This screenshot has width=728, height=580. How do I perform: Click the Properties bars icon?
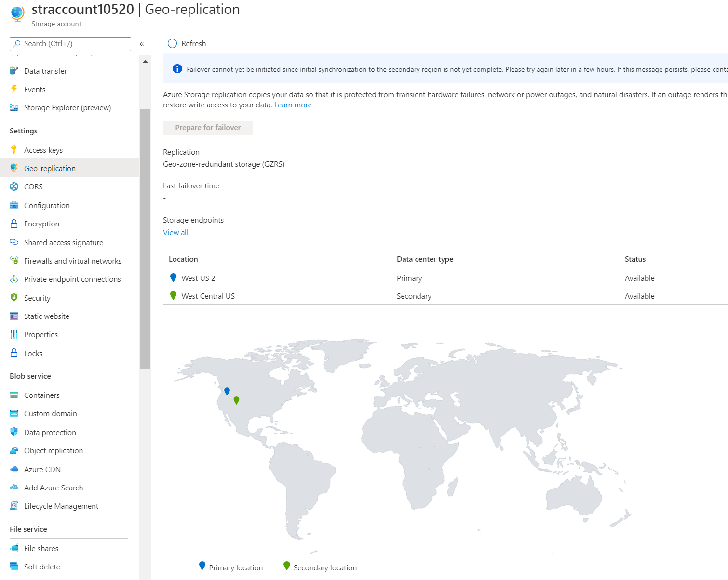(14, 334)
